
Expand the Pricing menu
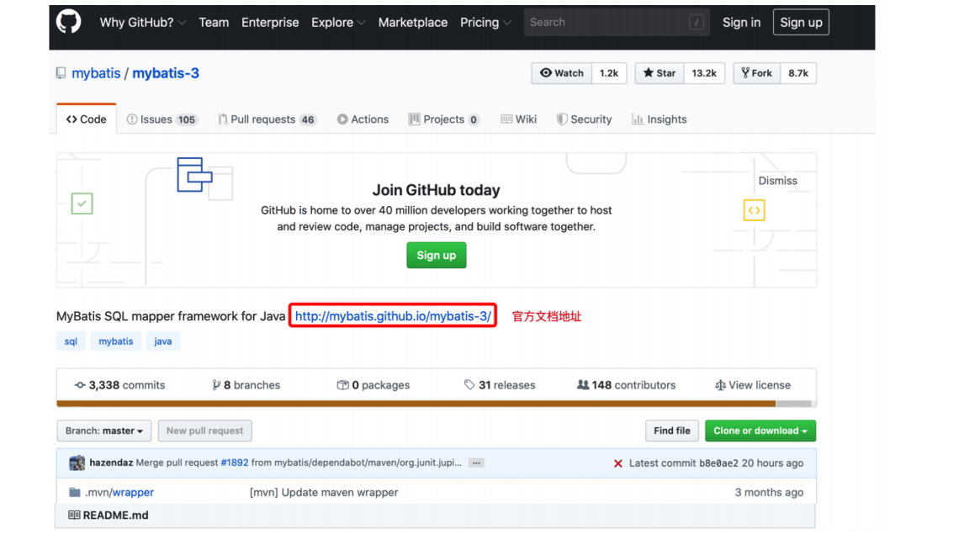pos(485,23)
